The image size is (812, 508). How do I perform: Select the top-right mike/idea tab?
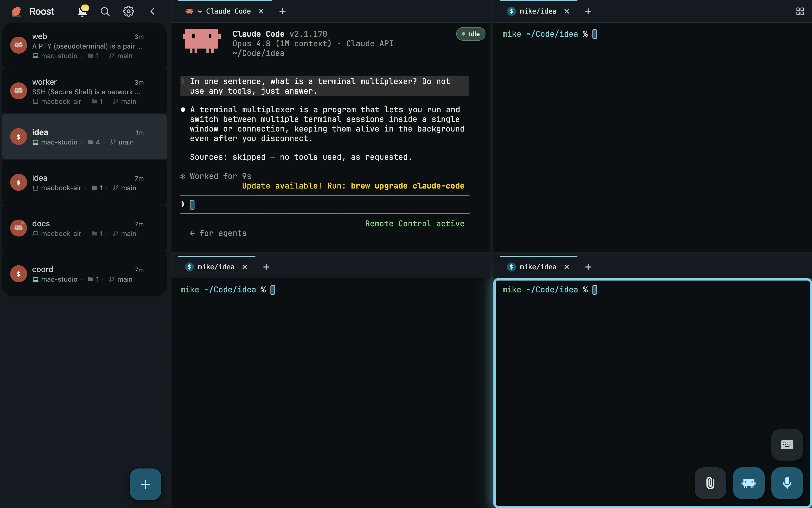(x=539, y=11)
